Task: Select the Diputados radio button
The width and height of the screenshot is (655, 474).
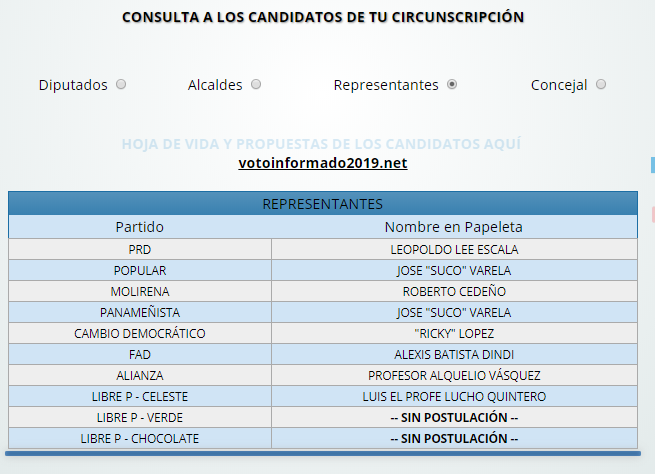Action: coord(121,84)
